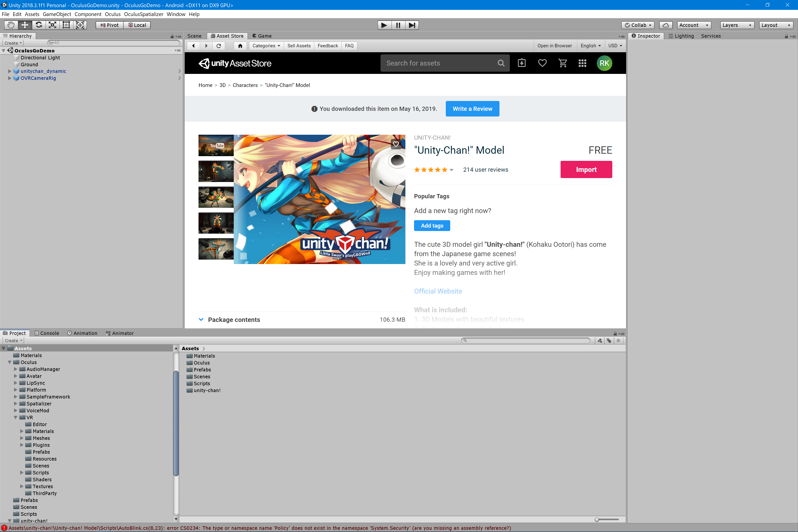Open shopping cart in Asset Store
The width and height of the screenshot is (798, 532).
pos(563,63)
